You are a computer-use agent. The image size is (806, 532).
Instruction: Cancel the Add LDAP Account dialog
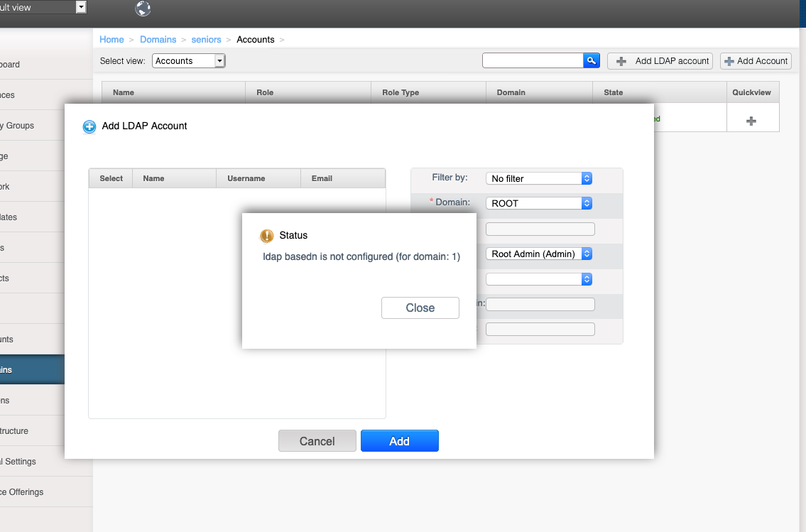pos(317,441)
